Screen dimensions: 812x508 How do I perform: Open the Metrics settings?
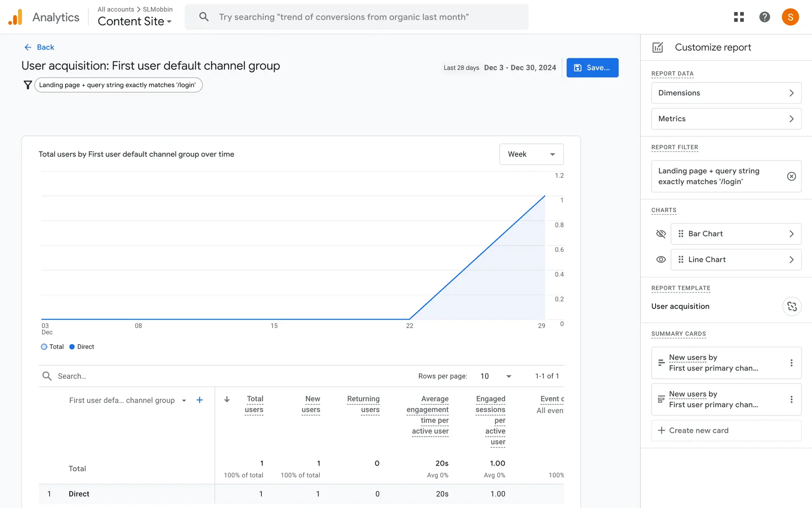(726, 119)
